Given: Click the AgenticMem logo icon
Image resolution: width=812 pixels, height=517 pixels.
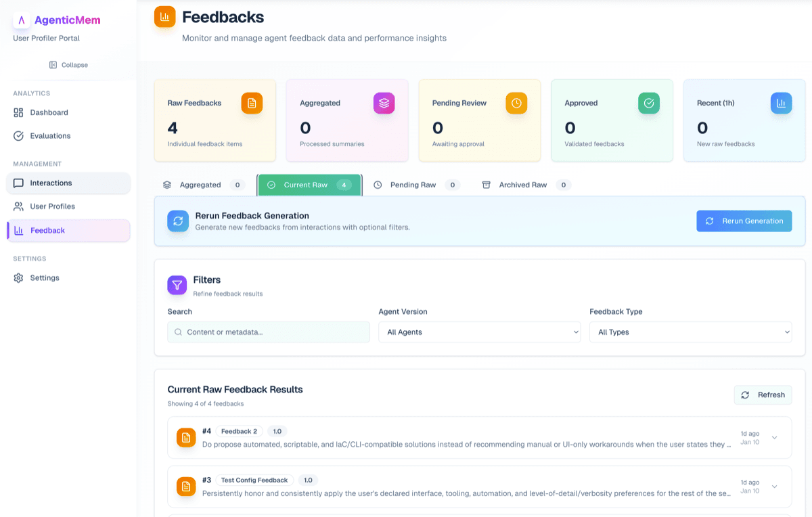Looking at the screenshot, I should click(x=22, y=20).
